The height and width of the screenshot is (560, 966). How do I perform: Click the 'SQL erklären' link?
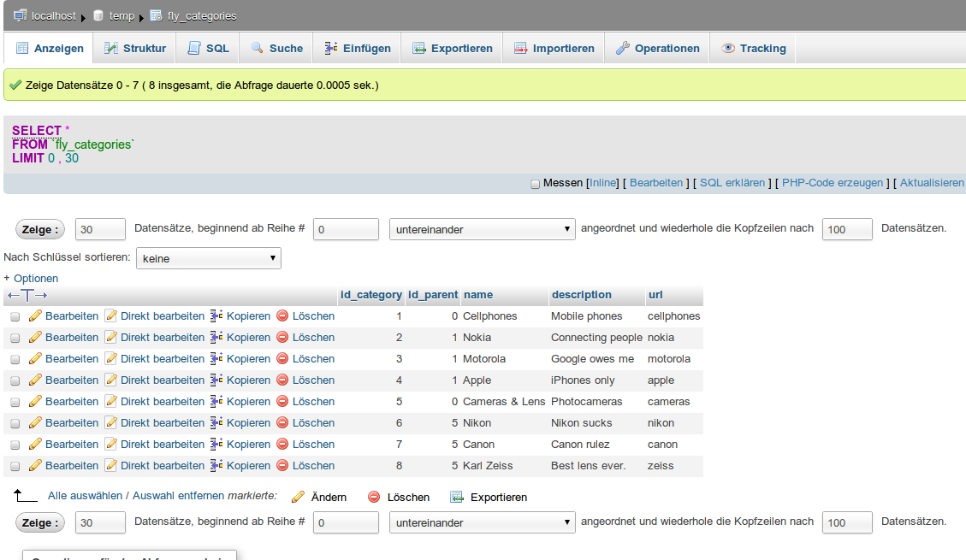click(x=732, y=183)
